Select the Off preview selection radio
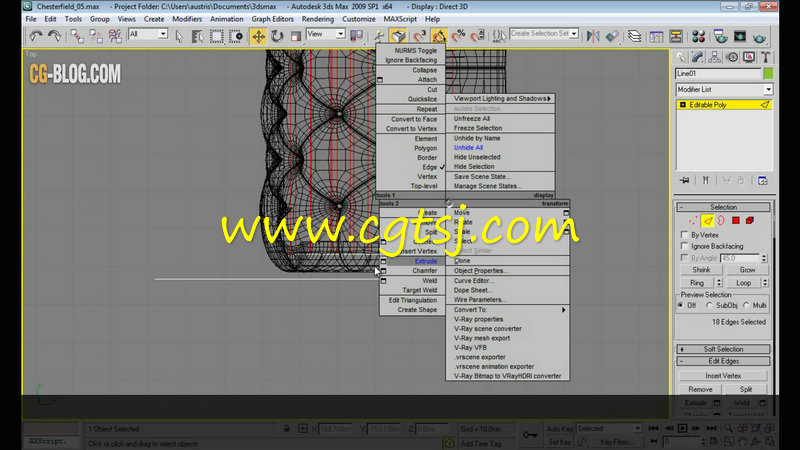 [x=681, y=305]
